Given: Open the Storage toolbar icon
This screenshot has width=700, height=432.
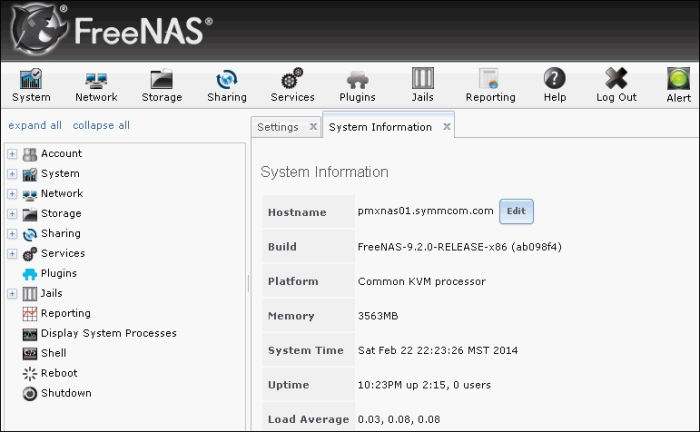Looking at the screenshot, I should click(x=162, y=79).
